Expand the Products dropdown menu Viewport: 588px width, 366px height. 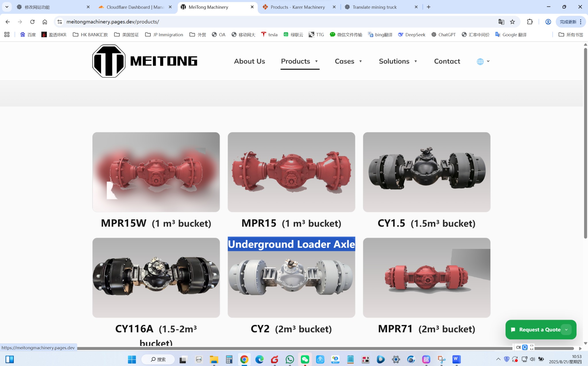click(x=316, y=61)
